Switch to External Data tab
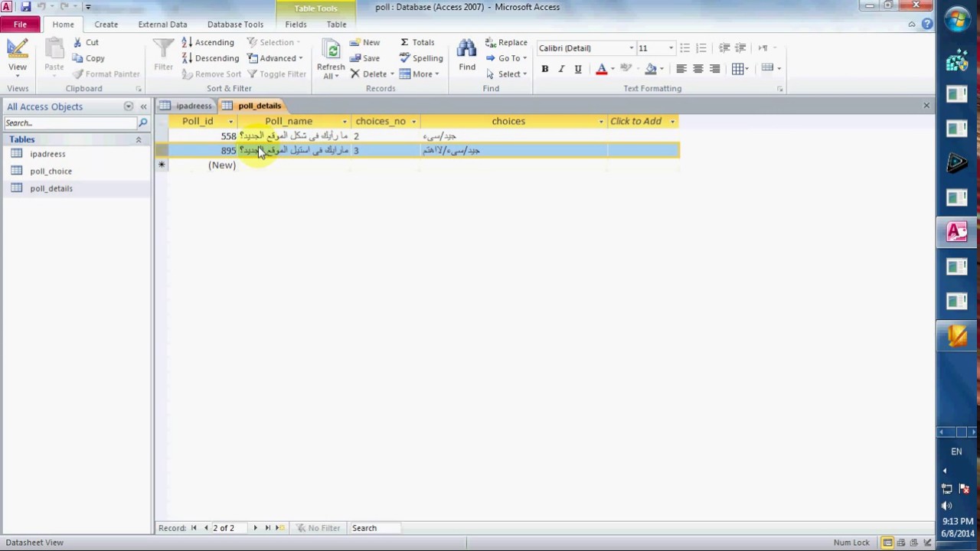This screenshot has width=980, height=551. (162, 24)
